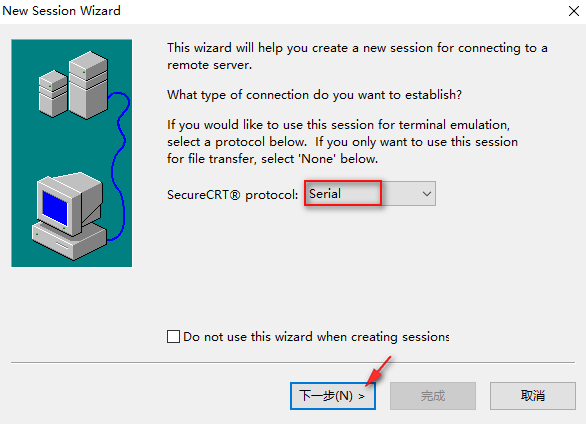This screenshot has width=586, height=424.
Task: Open the SecureCRT protocol combo box showing Serial
Action: click(370, 194)
